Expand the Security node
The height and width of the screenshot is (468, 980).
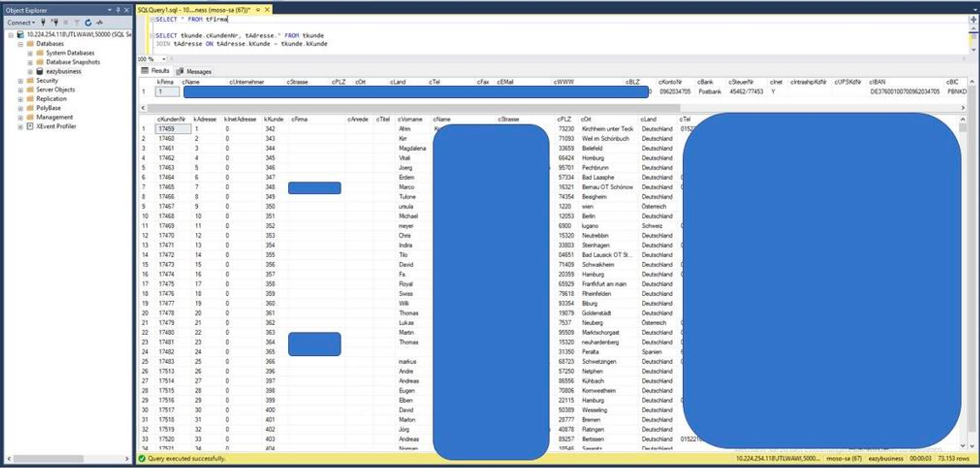(x=20, y=81)
